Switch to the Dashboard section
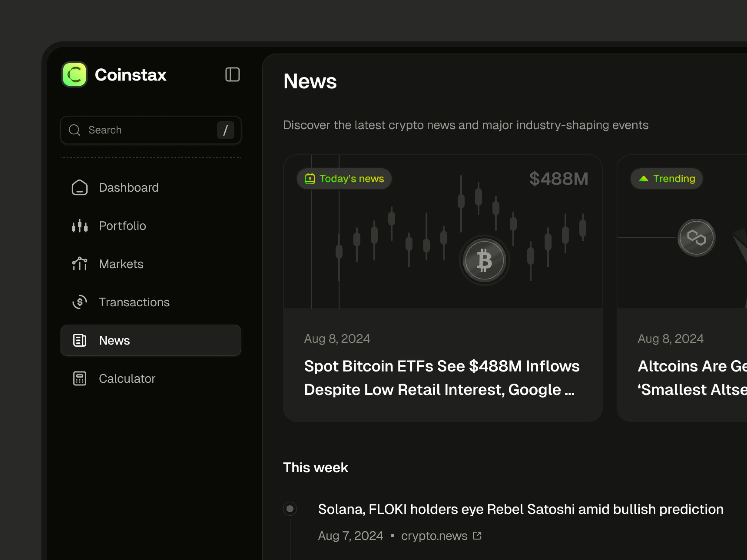Screen dimensions: 747x560 click(129, 187)
